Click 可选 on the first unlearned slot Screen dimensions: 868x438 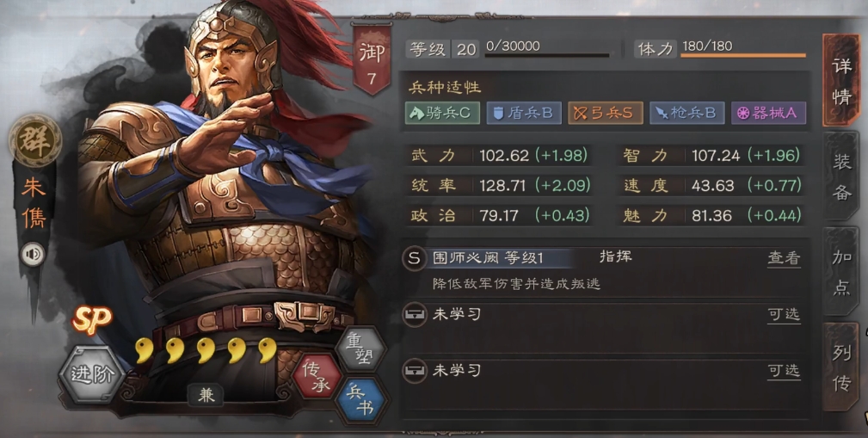click(x=784, y=315)
